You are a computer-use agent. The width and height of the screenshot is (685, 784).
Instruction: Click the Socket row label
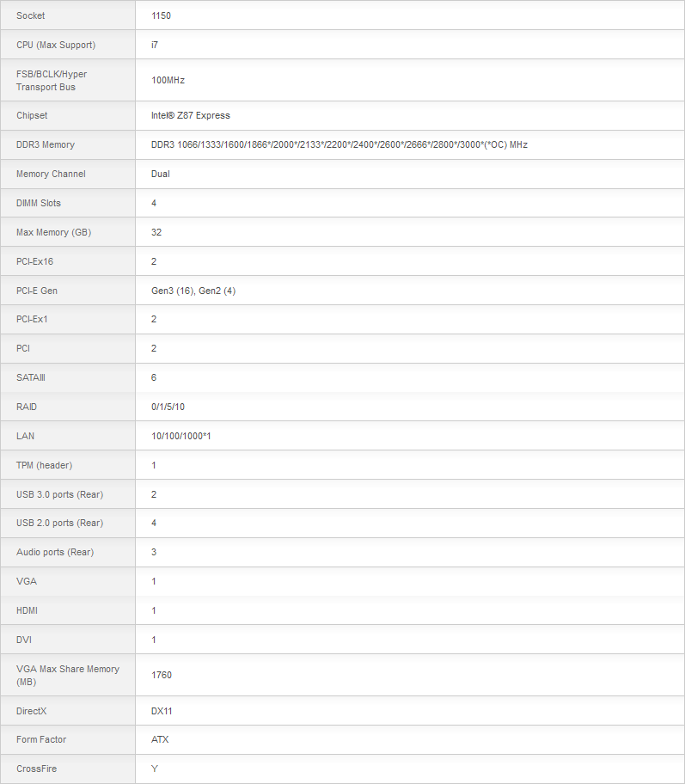click(x=30, y=15)
